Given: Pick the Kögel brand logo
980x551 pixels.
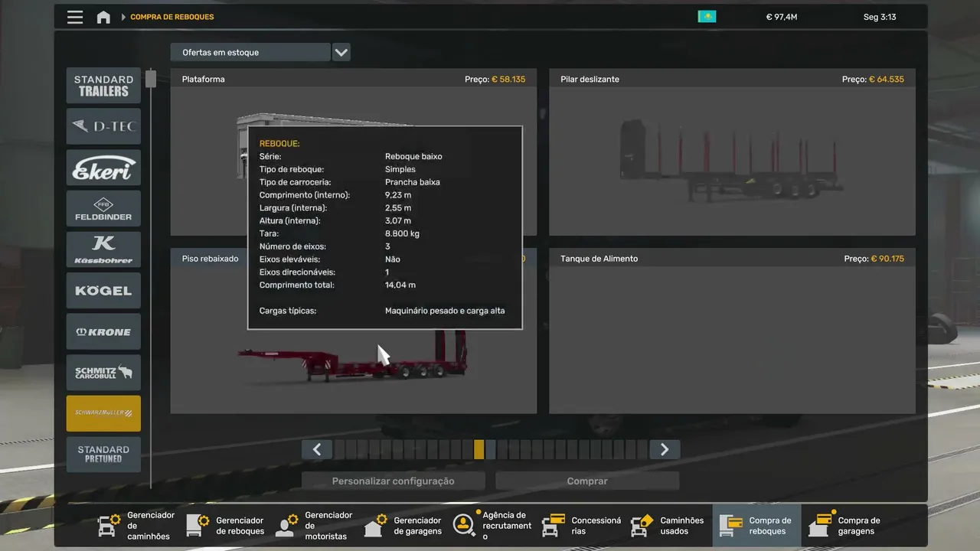Looking at the screenshot, I should [103, 291].
